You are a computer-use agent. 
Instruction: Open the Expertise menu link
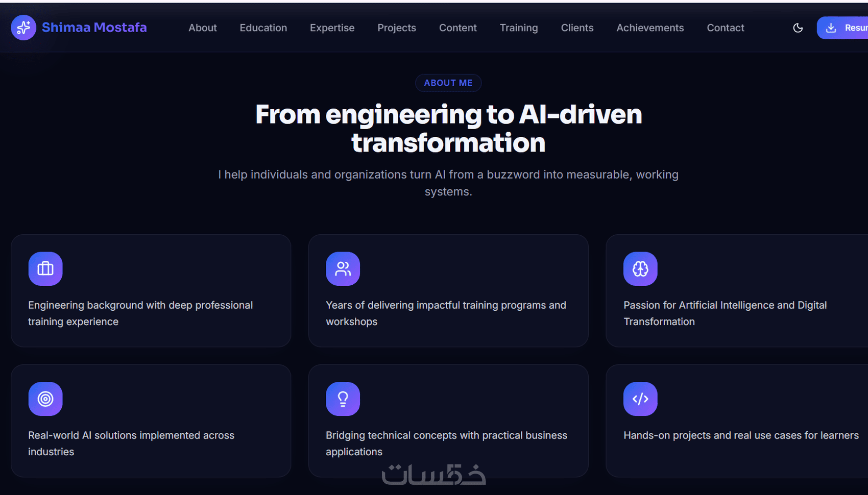[x=332, y=28]
